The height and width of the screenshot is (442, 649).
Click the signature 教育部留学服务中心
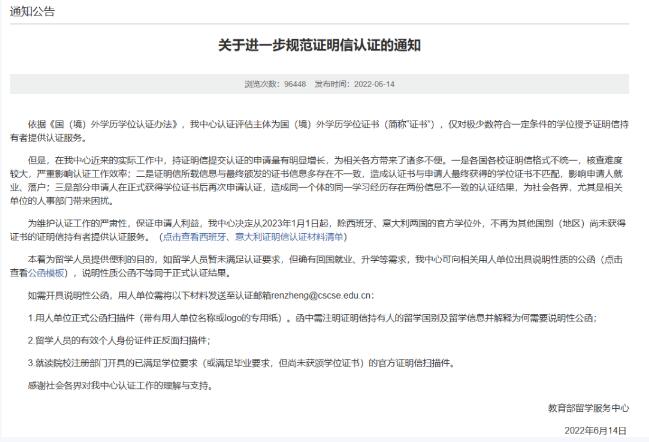point(589,408)
